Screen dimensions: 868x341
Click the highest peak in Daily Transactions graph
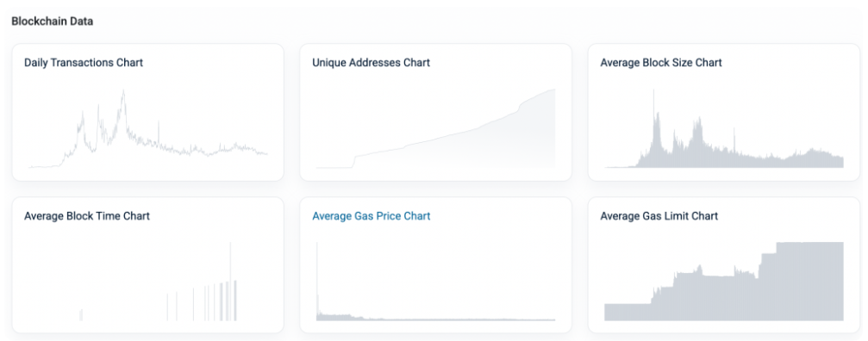(123, 92)
